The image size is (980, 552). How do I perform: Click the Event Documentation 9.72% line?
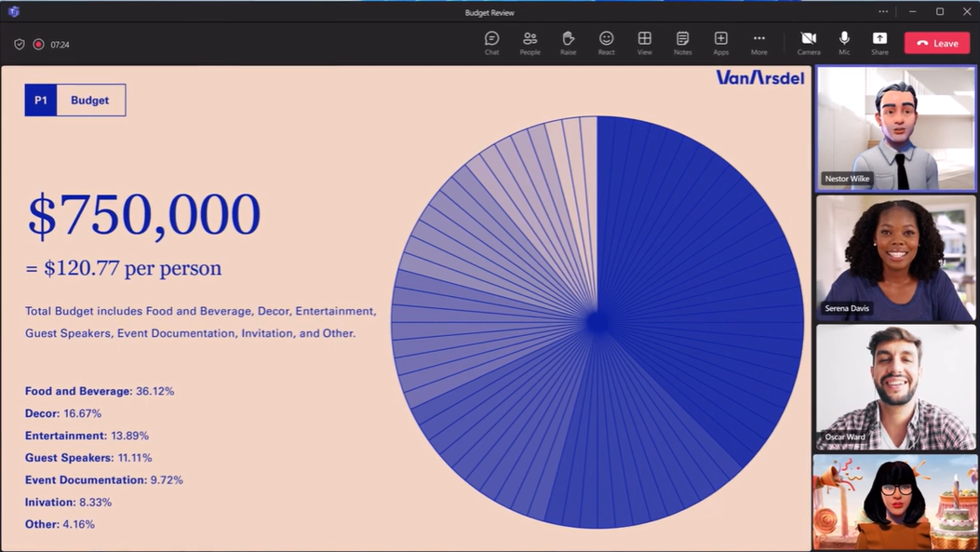[x=103, y=480]
